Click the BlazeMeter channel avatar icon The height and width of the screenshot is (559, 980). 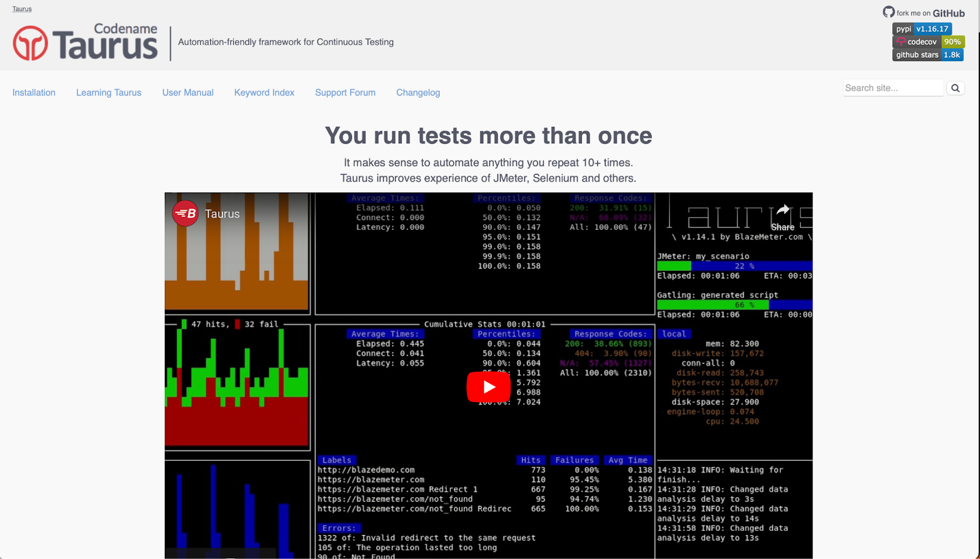click(185, 213)
